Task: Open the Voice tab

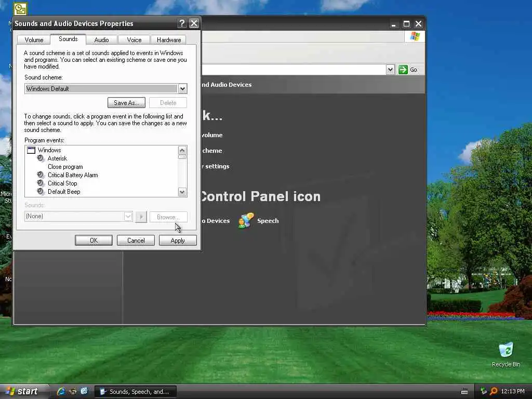Action: click(134, 39)
